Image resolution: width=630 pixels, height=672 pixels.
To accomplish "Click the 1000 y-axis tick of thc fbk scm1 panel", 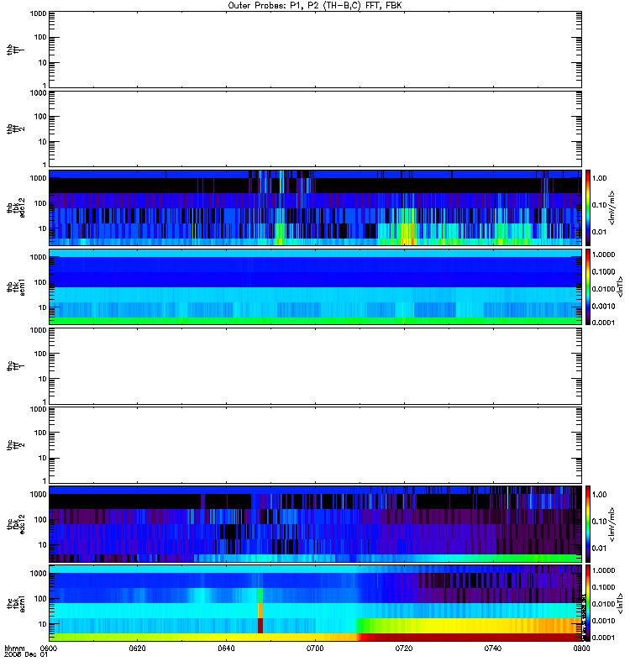I will point(38,574).
